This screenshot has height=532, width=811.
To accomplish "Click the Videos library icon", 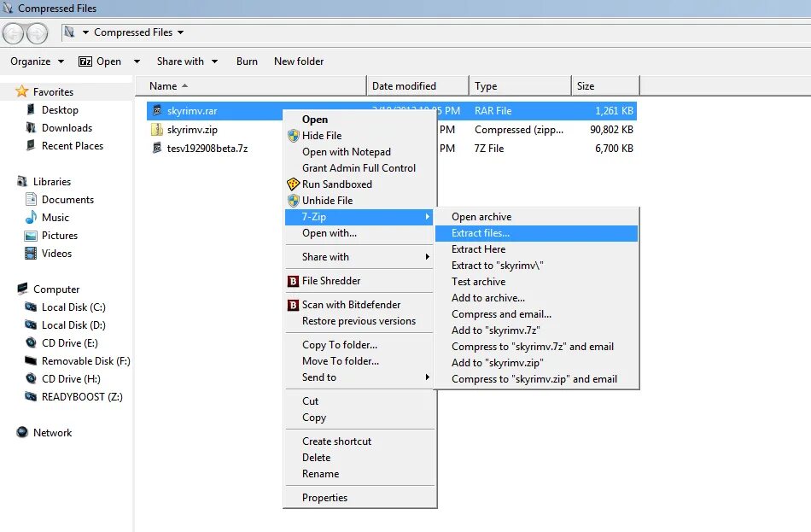I will [31, 253].
